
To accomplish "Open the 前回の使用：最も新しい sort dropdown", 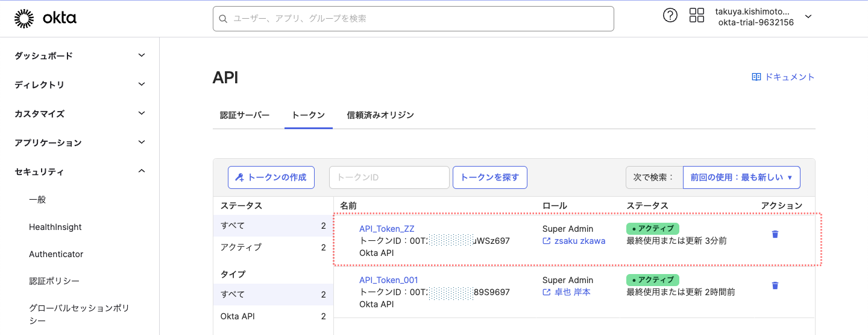I will [x=741, y=177].
